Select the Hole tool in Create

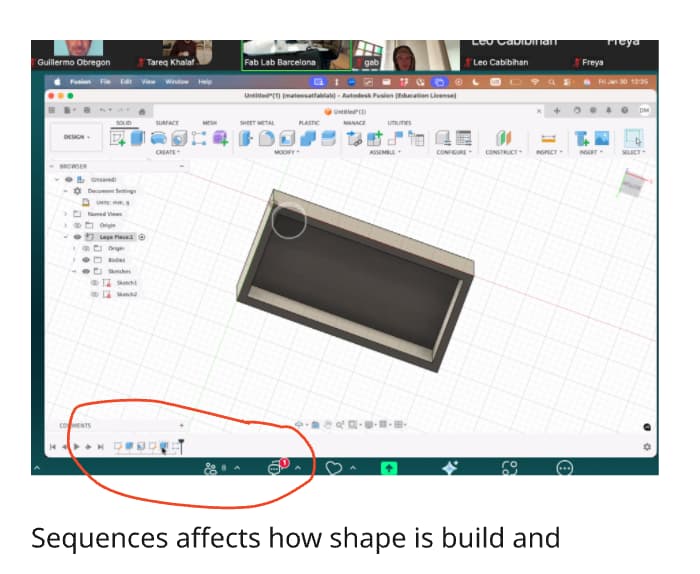179,138
